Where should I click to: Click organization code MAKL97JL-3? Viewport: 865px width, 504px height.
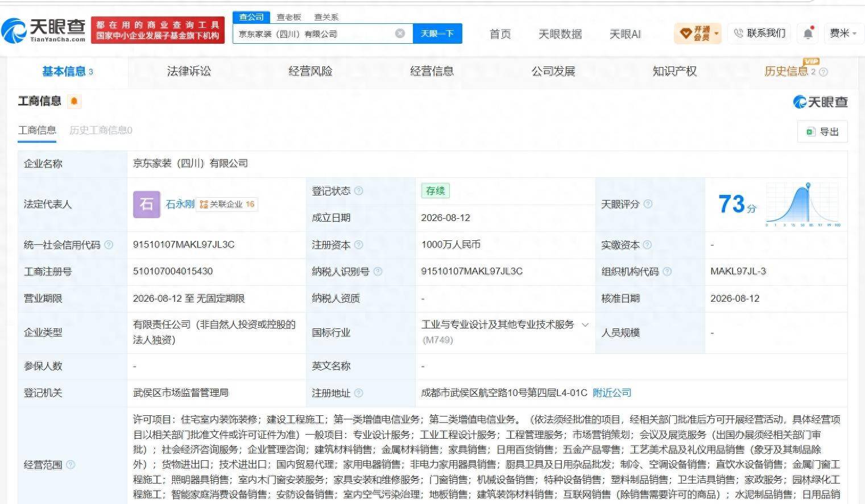(738, 272)
